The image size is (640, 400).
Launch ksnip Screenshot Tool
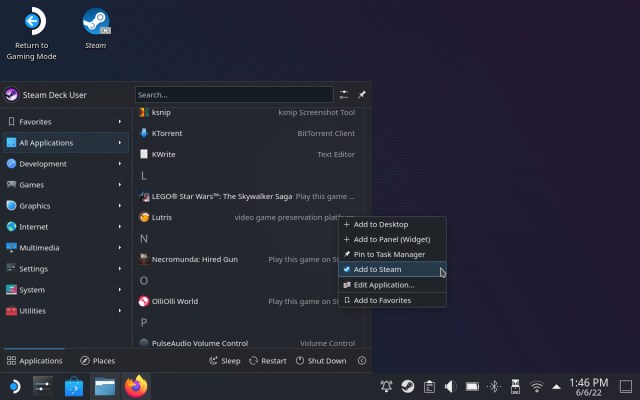pos(247,112)
